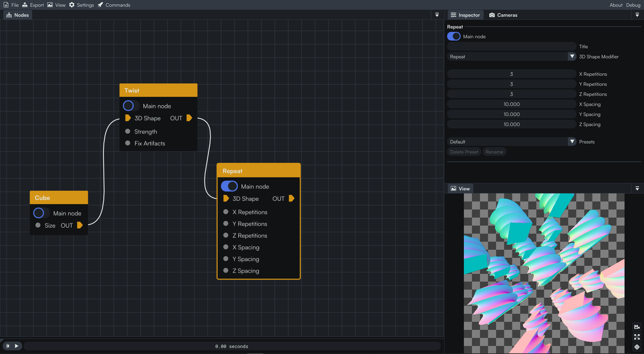This screenshot has height=354, width=644.
Task: Click the camera icon beside the view
Action: [637, 327]
